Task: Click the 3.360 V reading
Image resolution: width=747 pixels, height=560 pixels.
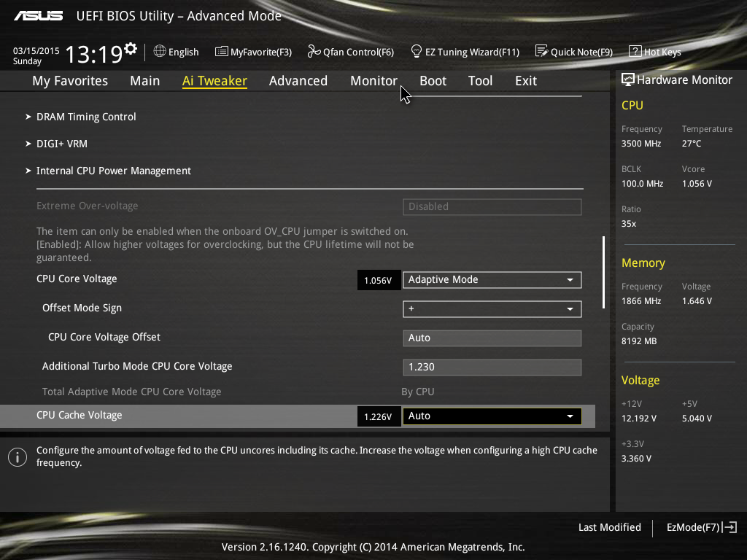Action: (636, 458)
